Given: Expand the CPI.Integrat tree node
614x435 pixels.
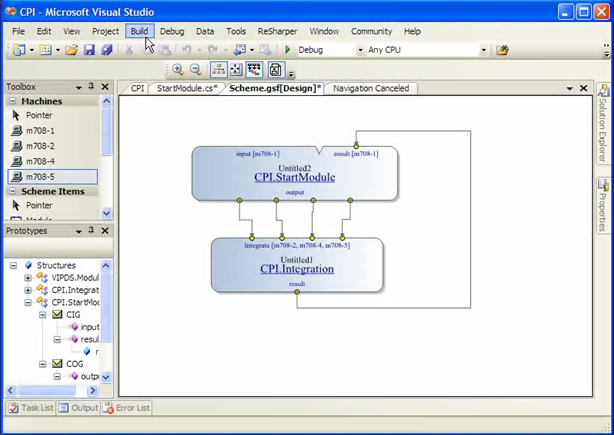Looking at the screenshot, I should click(28, 290).
